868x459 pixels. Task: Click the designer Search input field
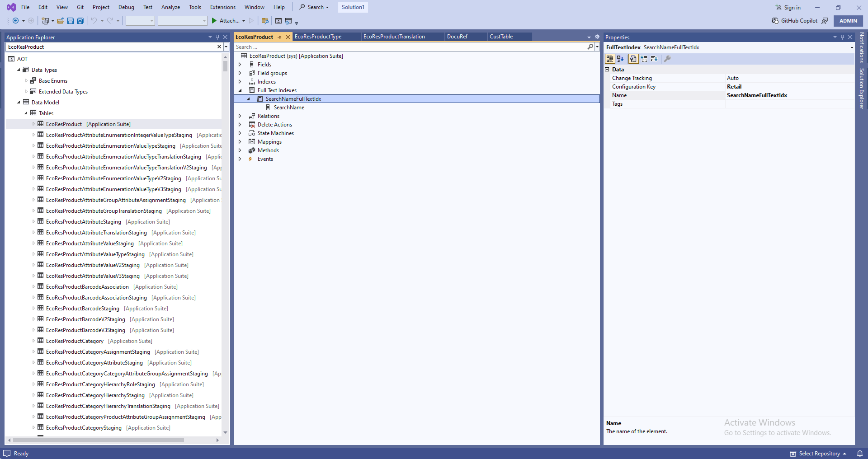click(410, 47)
